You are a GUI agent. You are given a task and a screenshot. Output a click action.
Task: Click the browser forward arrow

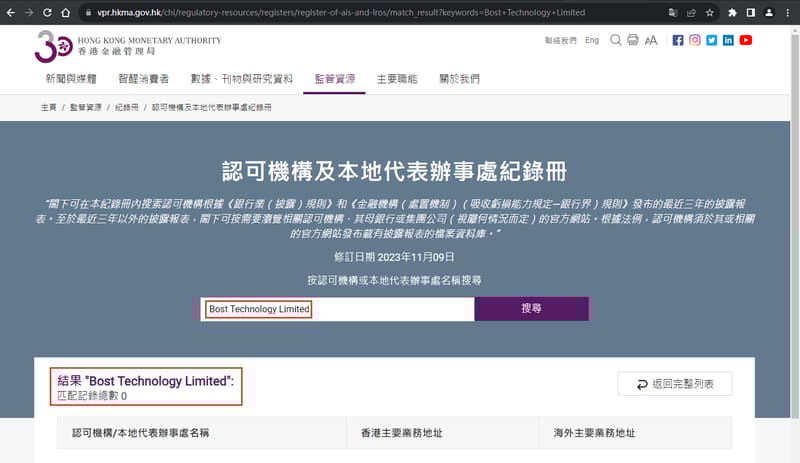29,13
